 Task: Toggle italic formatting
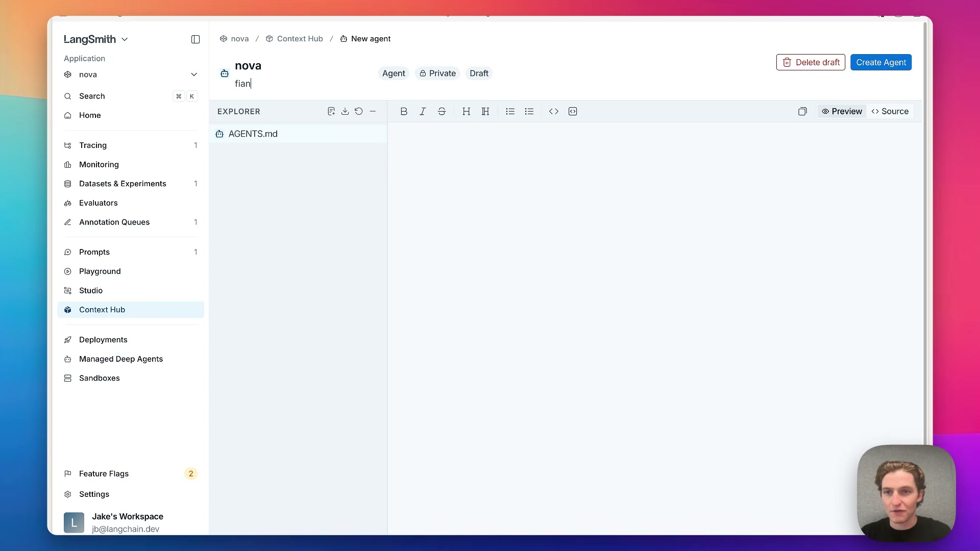pyautogui.click(x=423, y=111)
